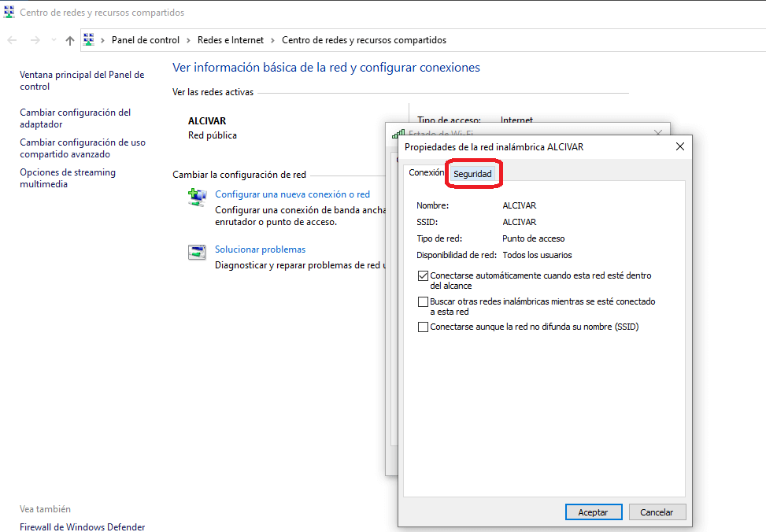This screenshot has height=532, width=766.
Task: Expand Redes e Internet breadcrumb chevron
Action: point(272,40)
